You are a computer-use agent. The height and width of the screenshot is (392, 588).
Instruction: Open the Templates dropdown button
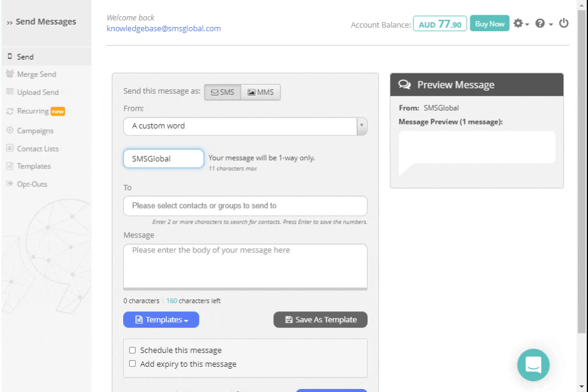point(161,320)
